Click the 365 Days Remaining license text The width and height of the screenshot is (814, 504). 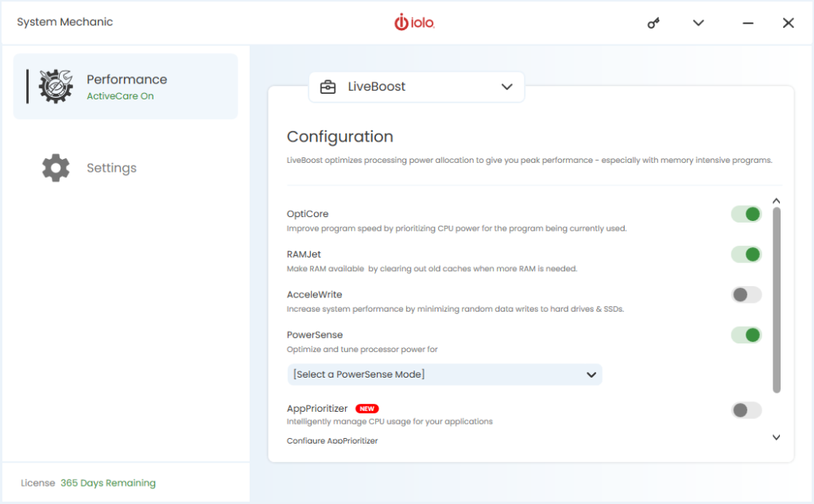(108, 483)
